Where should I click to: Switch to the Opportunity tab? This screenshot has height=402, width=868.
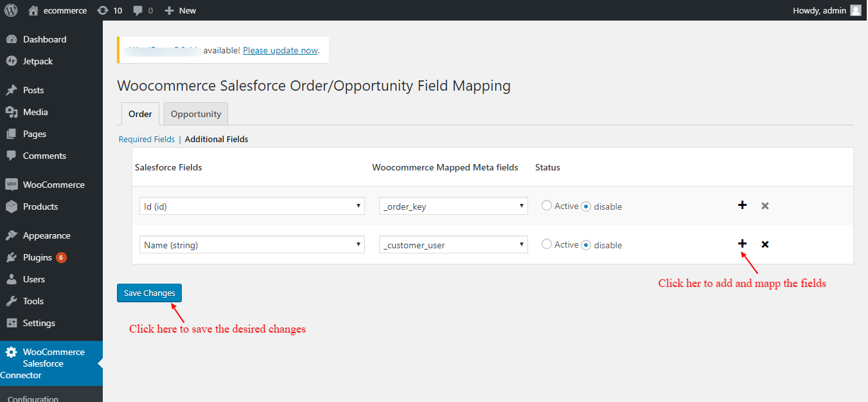coord(195,114)
